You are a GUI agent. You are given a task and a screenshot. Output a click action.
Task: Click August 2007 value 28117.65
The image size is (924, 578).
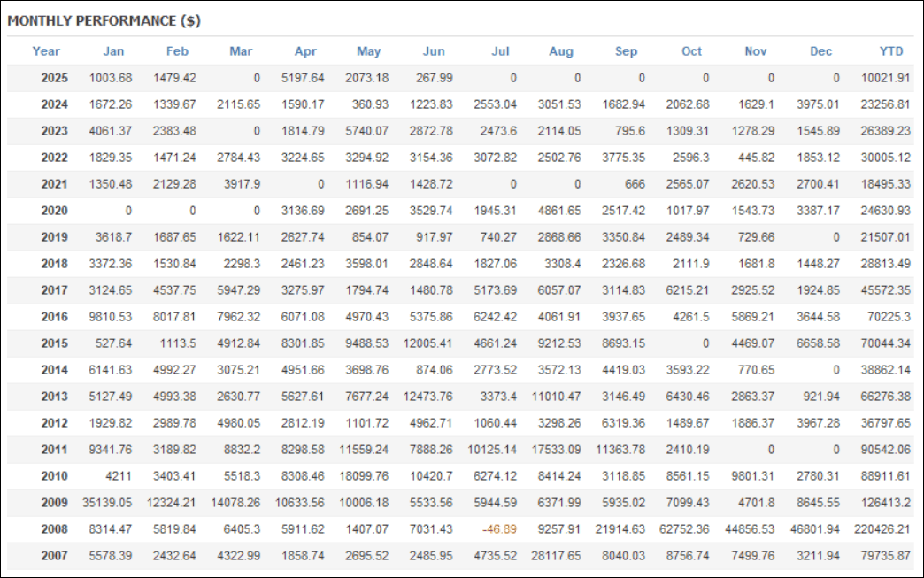[556, 556]
